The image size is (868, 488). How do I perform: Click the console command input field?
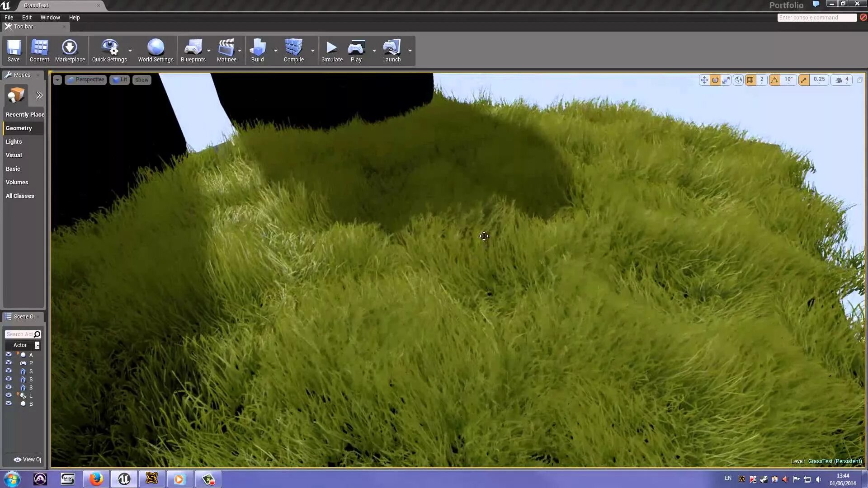click(816, 17)
